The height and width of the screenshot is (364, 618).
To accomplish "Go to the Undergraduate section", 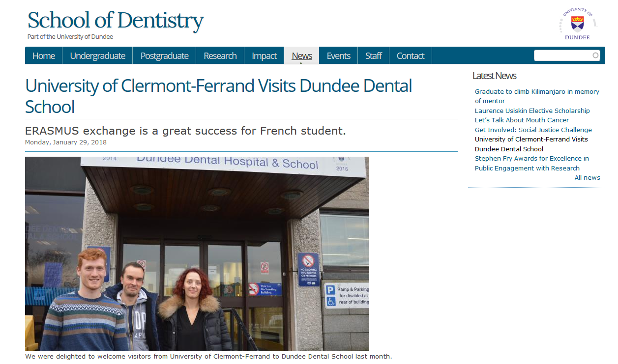I will click(97, 56).
